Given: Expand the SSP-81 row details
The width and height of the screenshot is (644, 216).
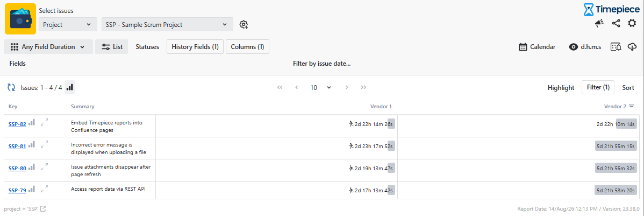Looking at the screenshot, I should pyautogui.click(x=45, y=144).
